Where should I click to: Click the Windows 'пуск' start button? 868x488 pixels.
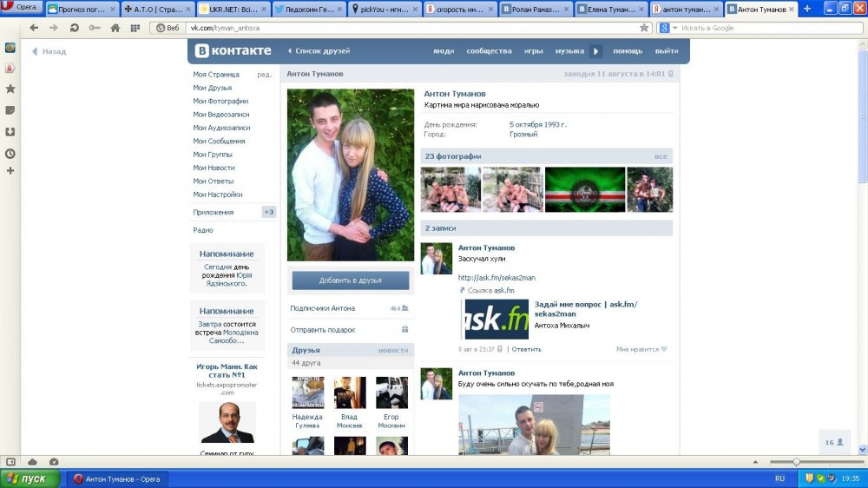pos(31,478)
